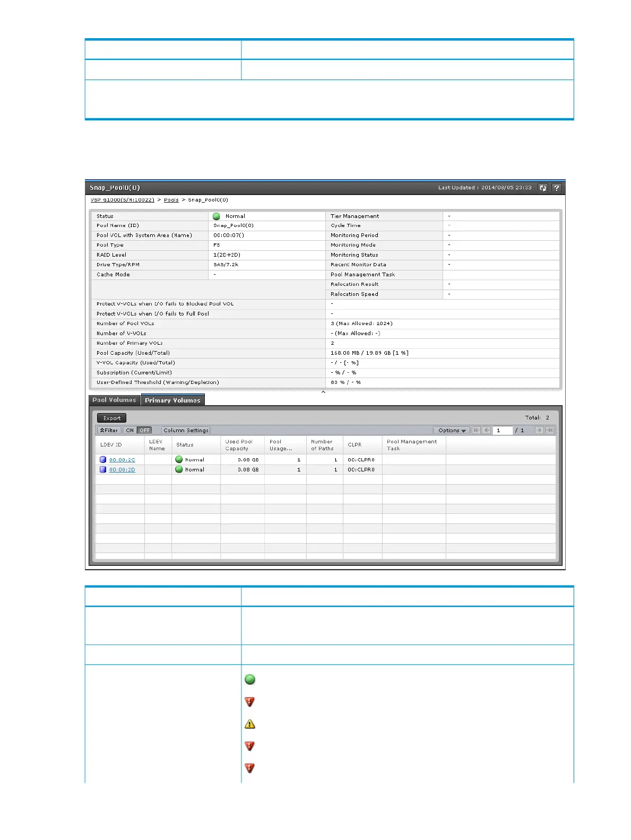Click the Number of Pool VOLs value
The height and width of the screenshot is (840, 631).
pos(361,323)
